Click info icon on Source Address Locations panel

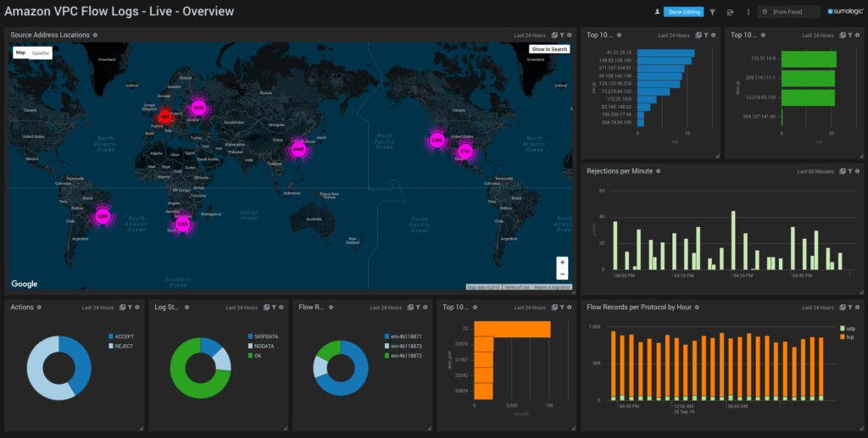[569, 36]
